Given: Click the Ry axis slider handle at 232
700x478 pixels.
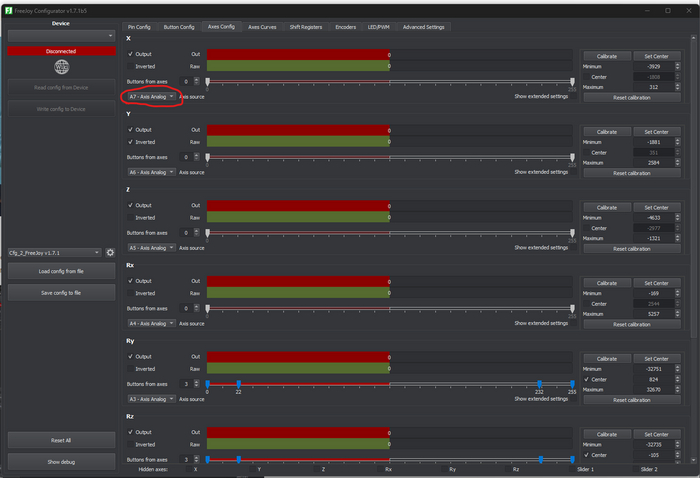Looking at the screenshot, I should [x=540, y=384].
